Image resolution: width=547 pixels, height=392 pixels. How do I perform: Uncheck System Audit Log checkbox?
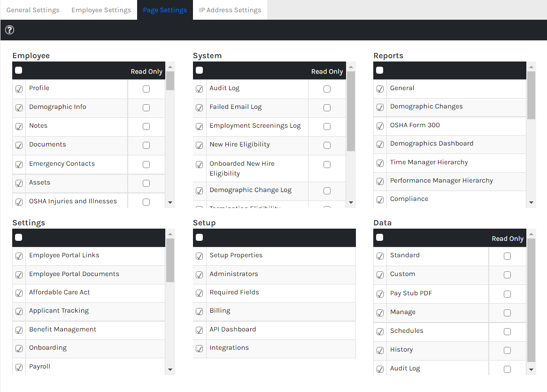click(x=200, y=89)
